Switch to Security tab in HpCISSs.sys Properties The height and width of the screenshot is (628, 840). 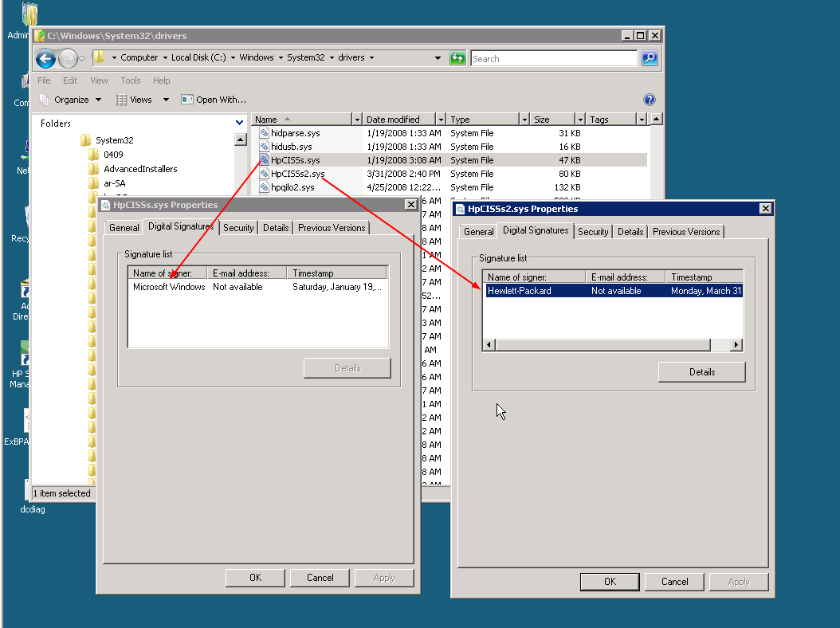click(x=238, y=228)
